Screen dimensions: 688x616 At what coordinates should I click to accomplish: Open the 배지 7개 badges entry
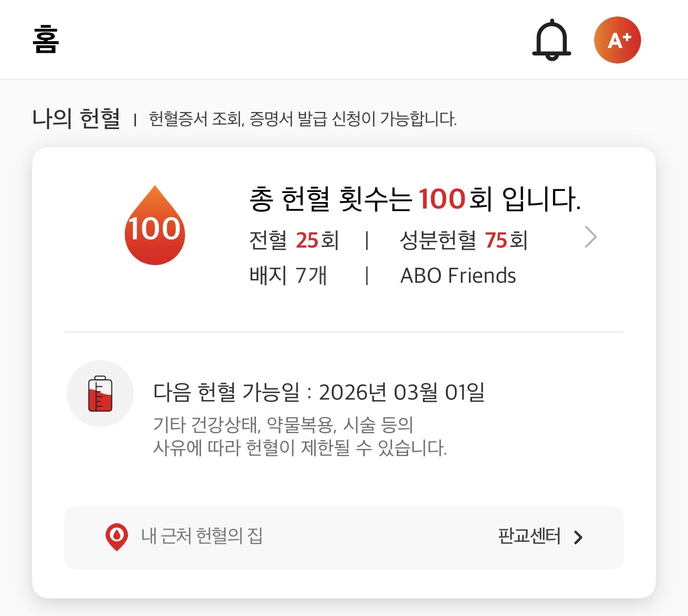tap(288, 276)
